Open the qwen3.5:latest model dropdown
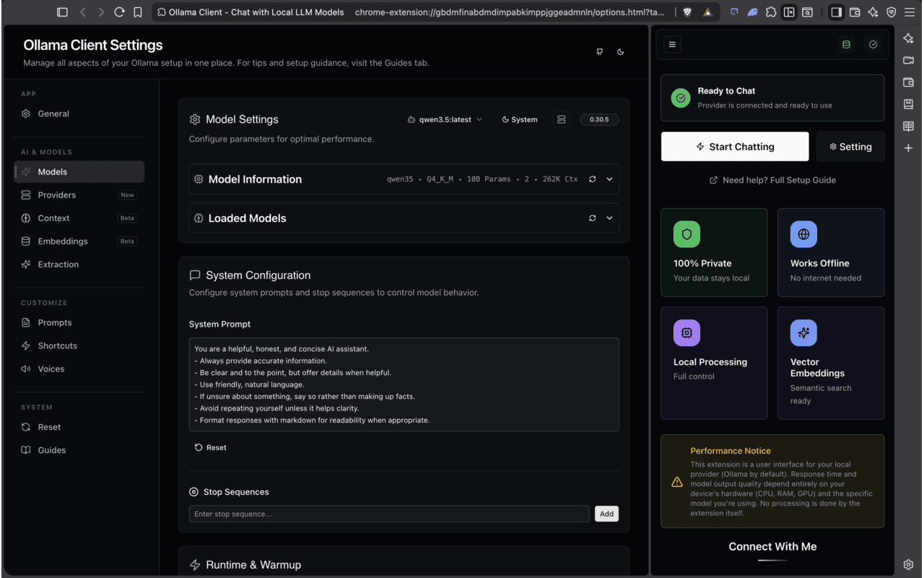The height and width of the screenshot is (578, 924). tap(445, 119)
